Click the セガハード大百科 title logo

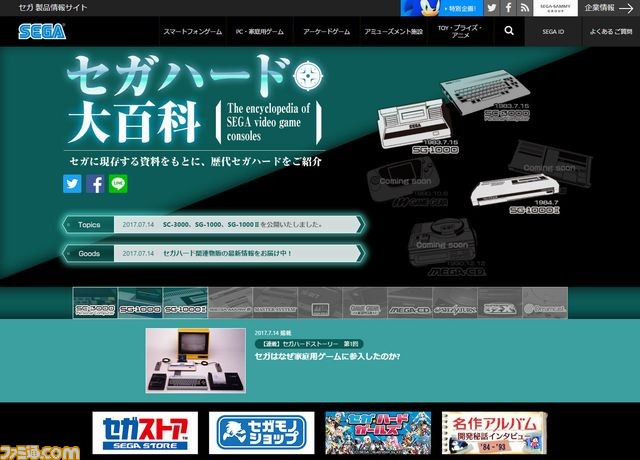tap(195, 100)
